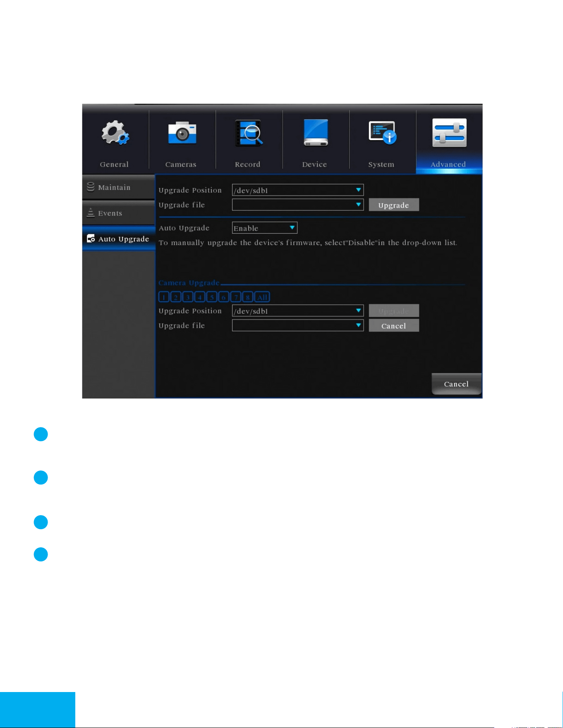Click the System tab label

coord(381,164)
